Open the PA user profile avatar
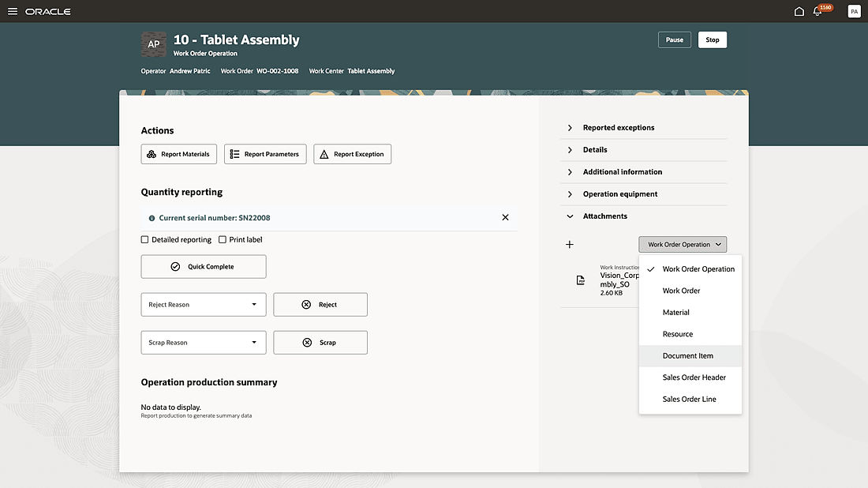The height and width of the screenshot is (488, 868). [x=854, y=11]
